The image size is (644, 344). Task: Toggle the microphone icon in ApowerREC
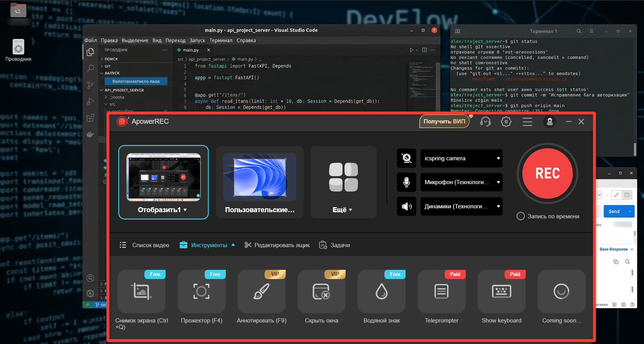(x=406, y=182)
